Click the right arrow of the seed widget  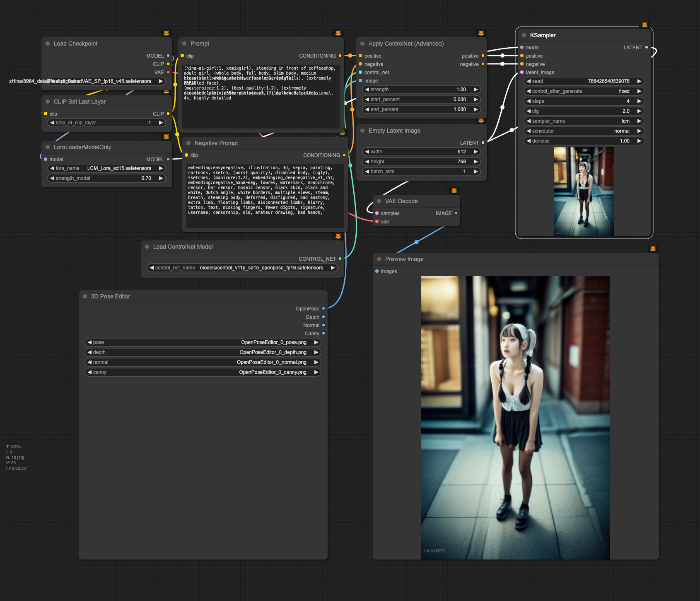pos(639,81)
